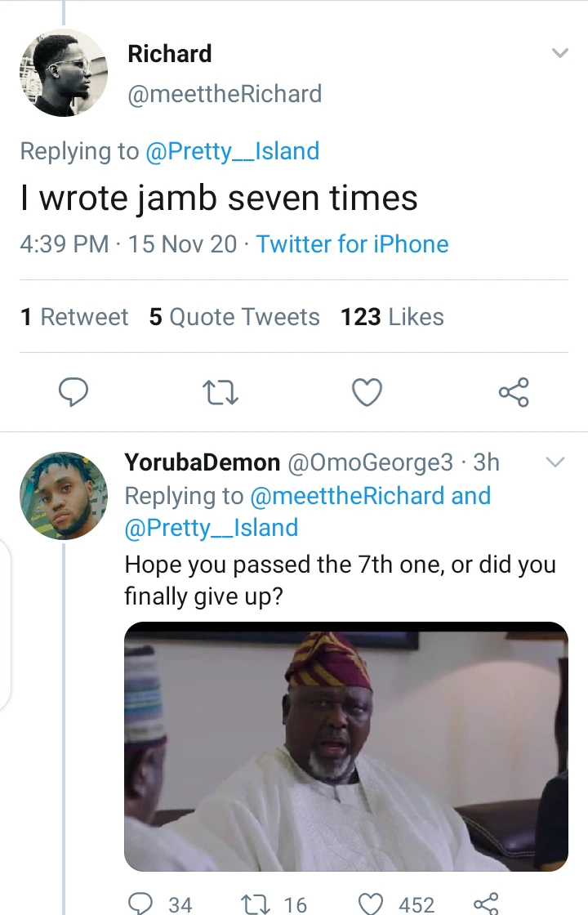This screenshot has width=588, height=915.
Task: Open @meettheRichard mention in the reply
Action: [x=347, y=496]
